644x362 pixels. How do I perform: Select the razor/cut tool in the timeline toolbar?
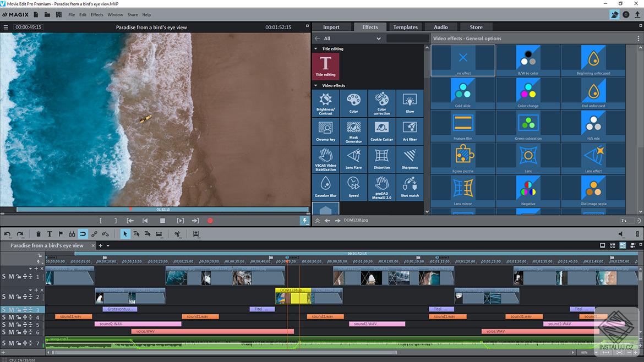tap(177, 234)
